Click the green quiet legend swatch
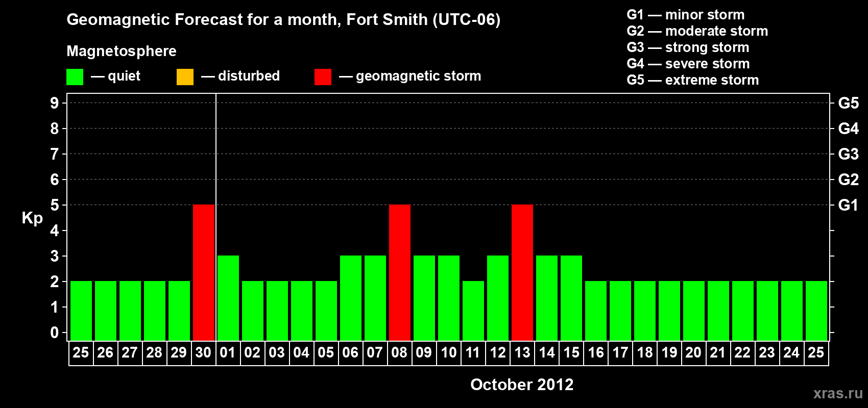The image size is (868, 408). click(75, 77)
